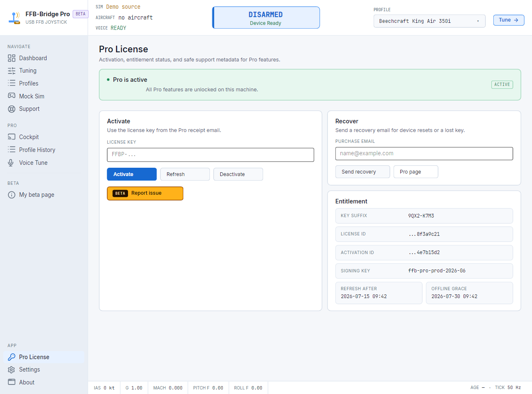Click the Entitlement section heading
The image size is (532, 394).
click(x=351, y=201)
